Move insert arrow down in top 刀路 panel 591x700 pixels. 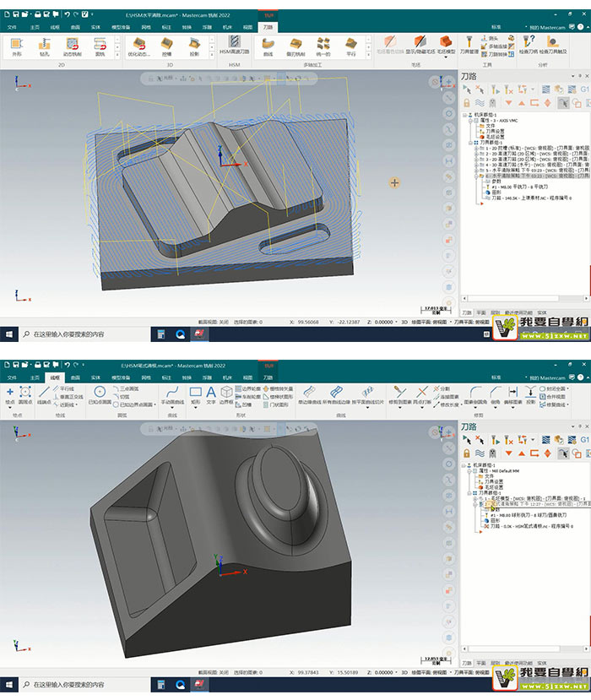click(x=508, y=103)
